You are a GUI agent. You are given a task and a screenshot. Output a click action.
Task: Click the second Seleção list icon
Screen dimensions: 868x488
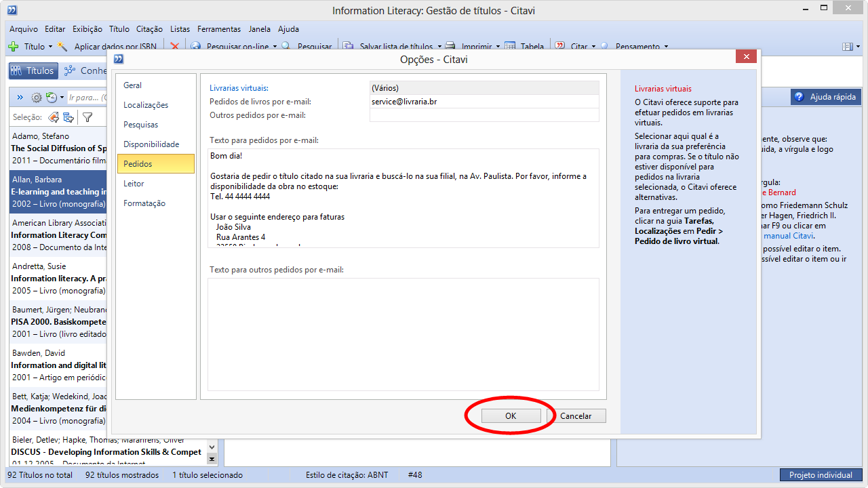point(68,117)
